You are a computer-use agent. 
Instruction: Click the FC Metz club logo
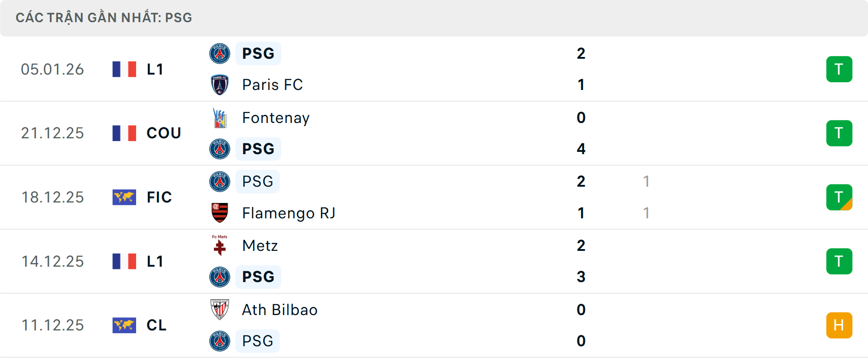[220, 246]
